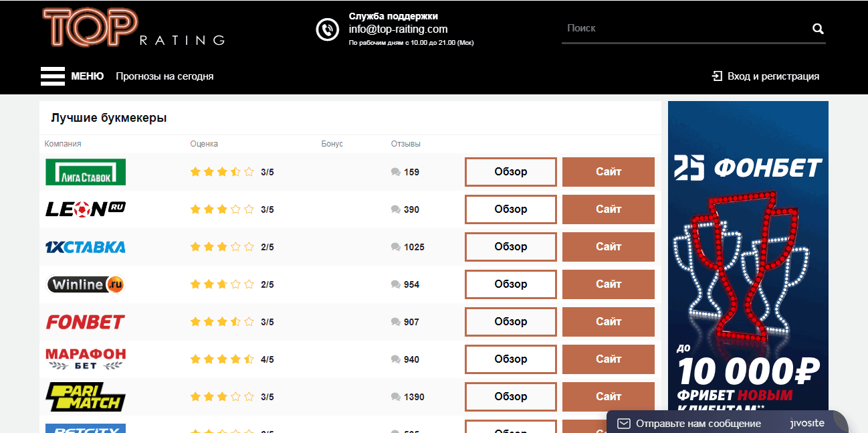Click the Winline.ru bookmaker logo

click(x=86, y=284)
